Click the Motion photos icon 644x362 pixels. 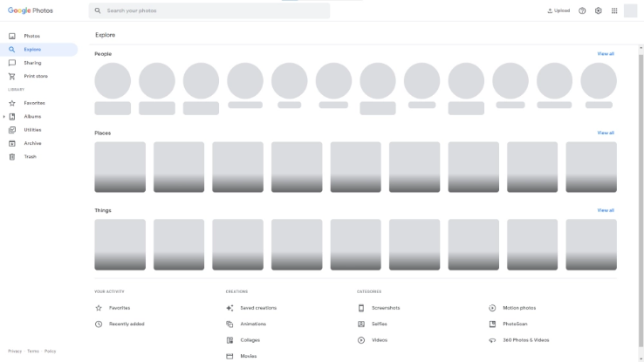tap(492, 308)
